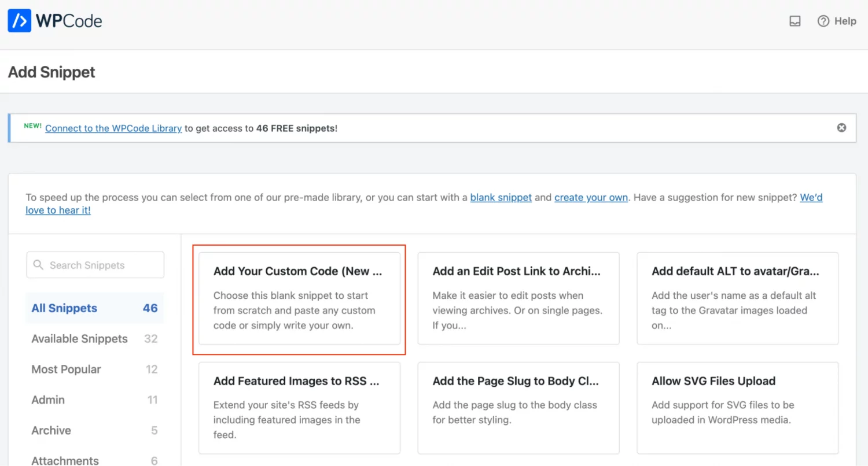
Task: Select the All Snippets category
Action: (95, 308)
